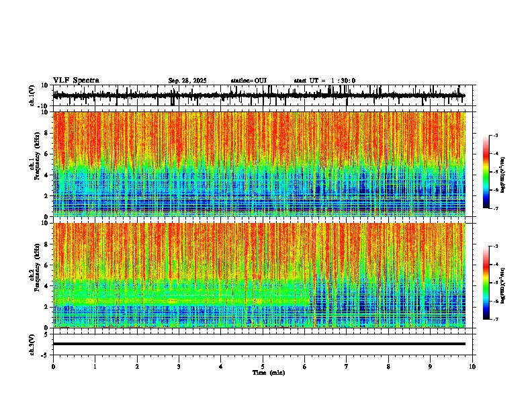Image resolution: width=532 pixels, height=411 pixels.
Task: Click time axis tick label "4"
Action: (x=220, y=367)
